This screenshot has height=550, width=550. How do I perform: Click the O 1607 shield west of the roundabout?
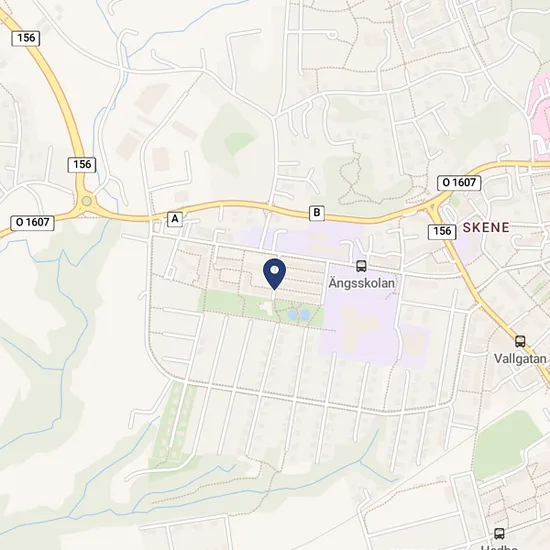pyautogui.click(x=33, y=223)
